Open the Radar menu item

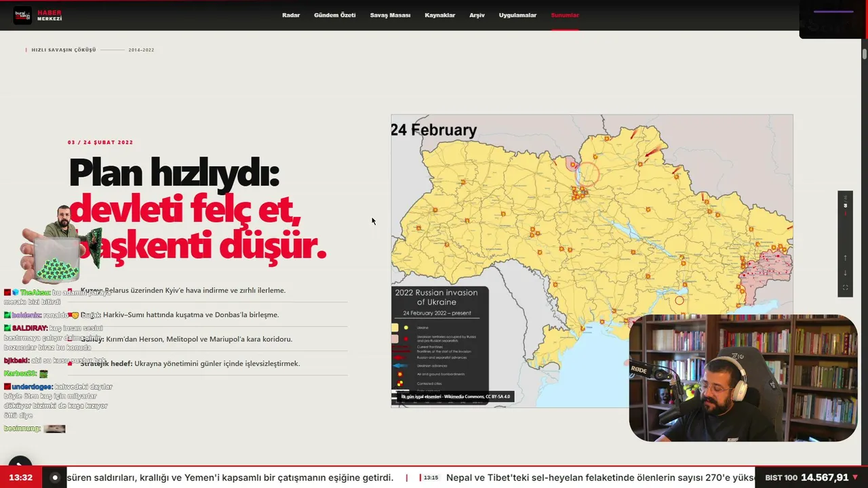(291, 15)
